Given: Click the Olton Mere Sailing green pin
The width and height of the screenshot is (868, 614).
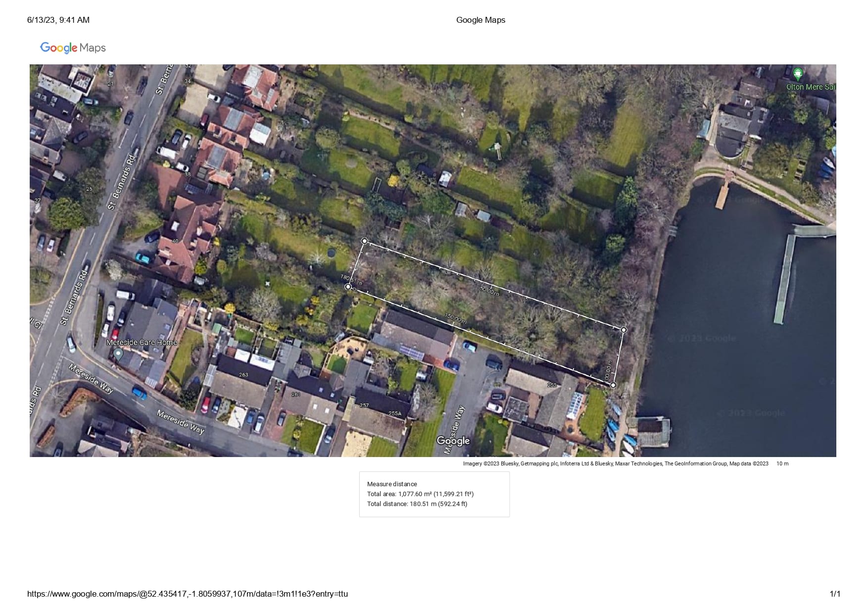Looking at the screenshot, I should 797,75.
